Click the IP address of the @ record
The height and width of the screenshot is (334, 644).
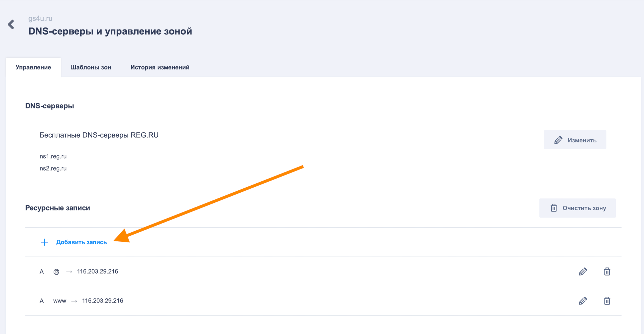(x=98, y=272)
